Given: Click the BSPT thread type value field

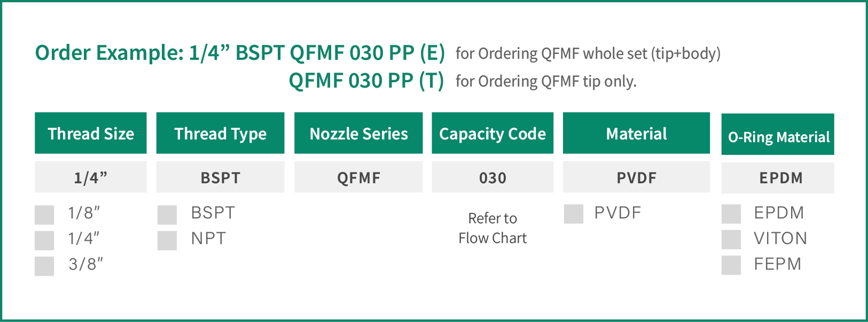Looking at the screenshot, I should (x=220, y=177).
